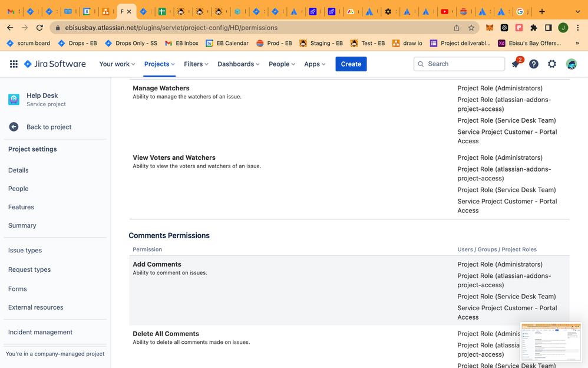Open the MetaMask fox extension
The width and height of the screenshot is (588, 368).
coord(490,27)
